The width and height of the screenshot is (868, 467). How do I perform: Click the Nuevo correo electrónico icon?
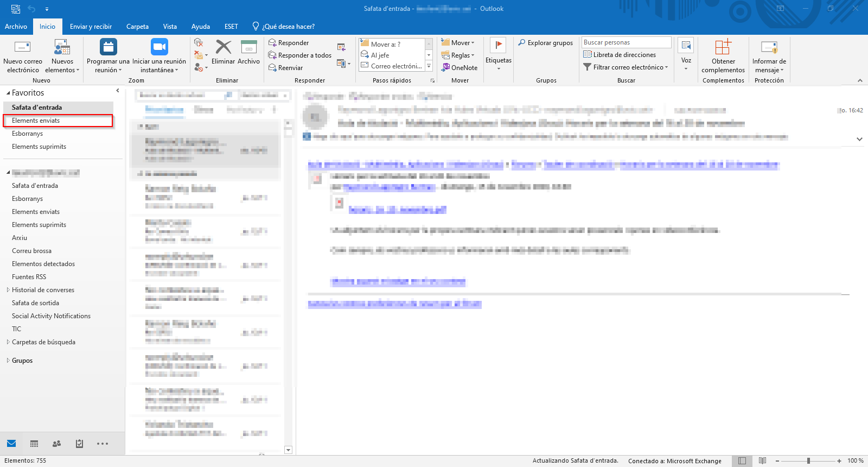pyautogui.click(x=22, y=47)
